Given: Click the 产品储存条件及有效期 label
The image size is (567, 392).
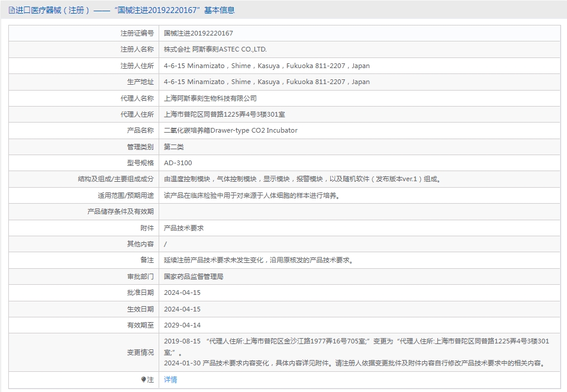Looking at the screenshot, I should tap(120, 211).
